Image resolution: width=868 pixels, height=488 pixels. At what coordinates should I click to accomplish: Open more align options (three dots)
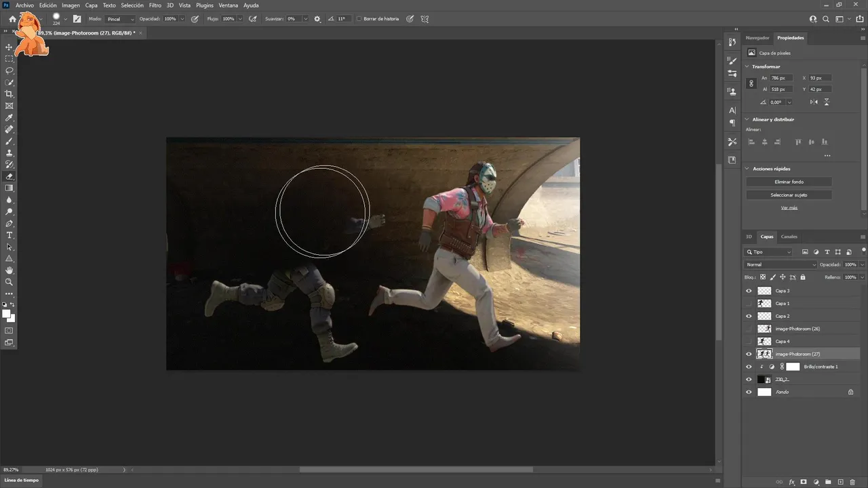tap(827, 156)
